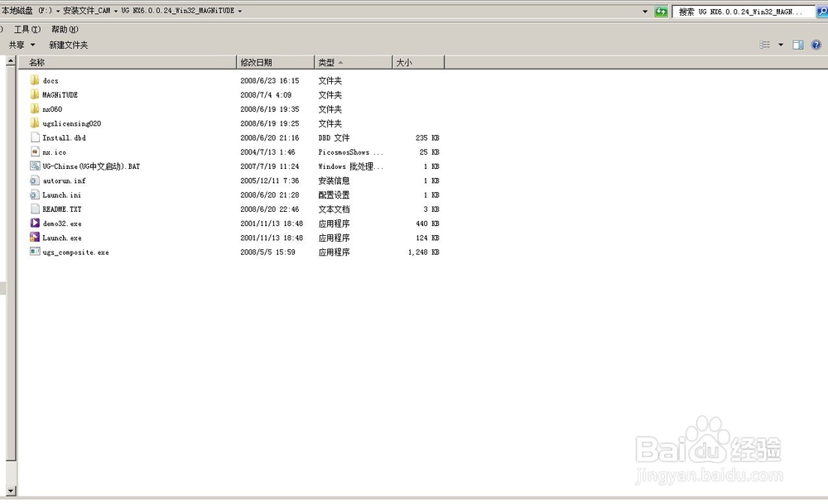This screenshot has width=828, height=504.
Task: Select the file name UG-Chinse(UG中文启动).BAT
Action: coord(91,166)
